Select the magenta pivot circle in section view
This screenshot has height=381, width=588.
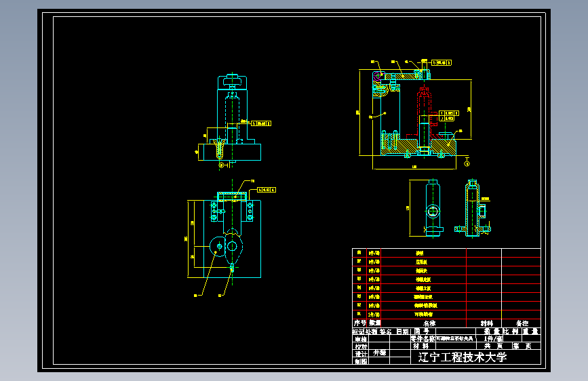377,76
